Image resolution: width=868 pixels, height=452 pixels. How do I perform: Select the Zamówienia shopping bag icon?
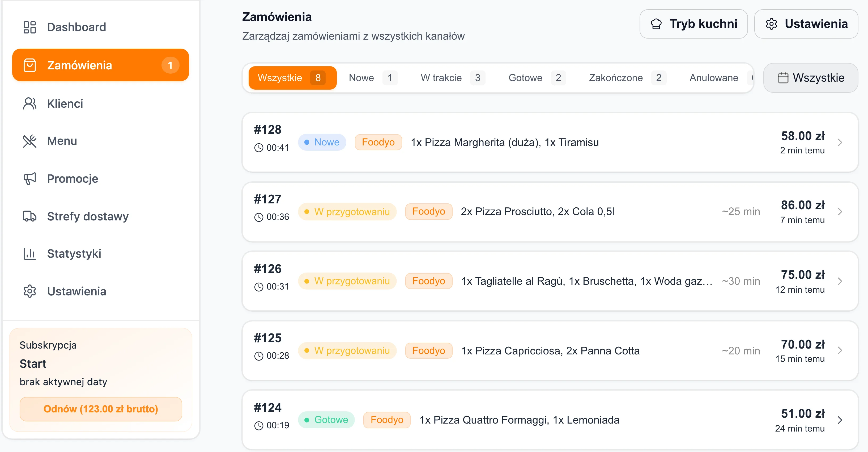coord(30,65)
